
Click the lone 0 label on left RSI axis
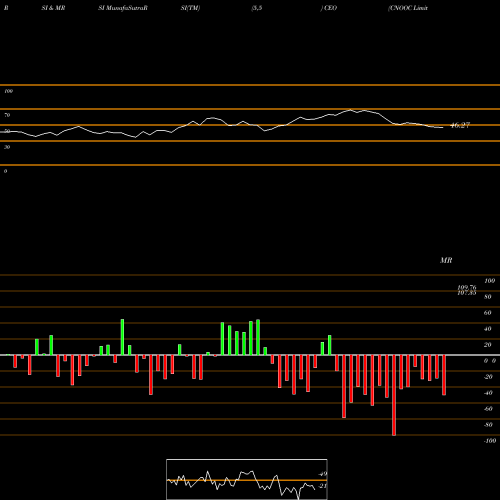[5, 171]
